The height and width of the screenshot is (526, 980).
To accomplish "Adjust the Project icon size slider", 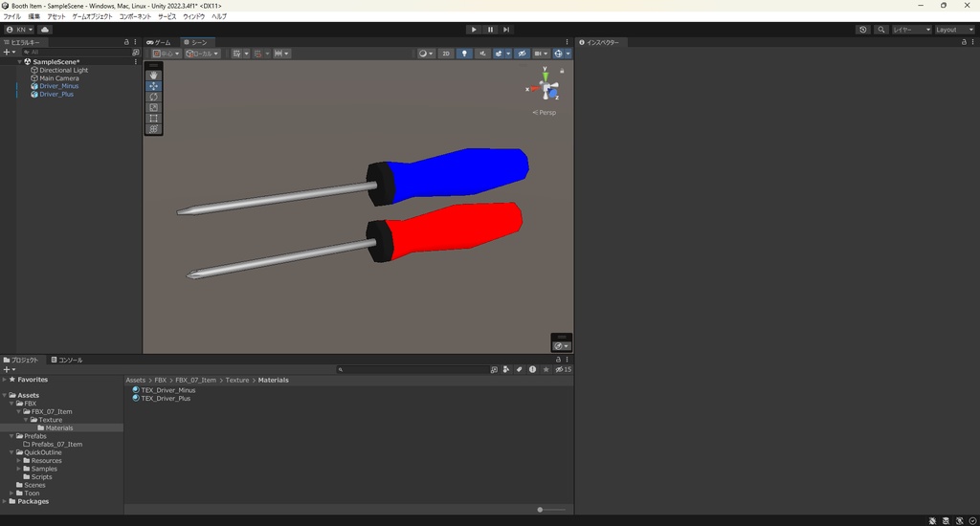I will [551, 510].
